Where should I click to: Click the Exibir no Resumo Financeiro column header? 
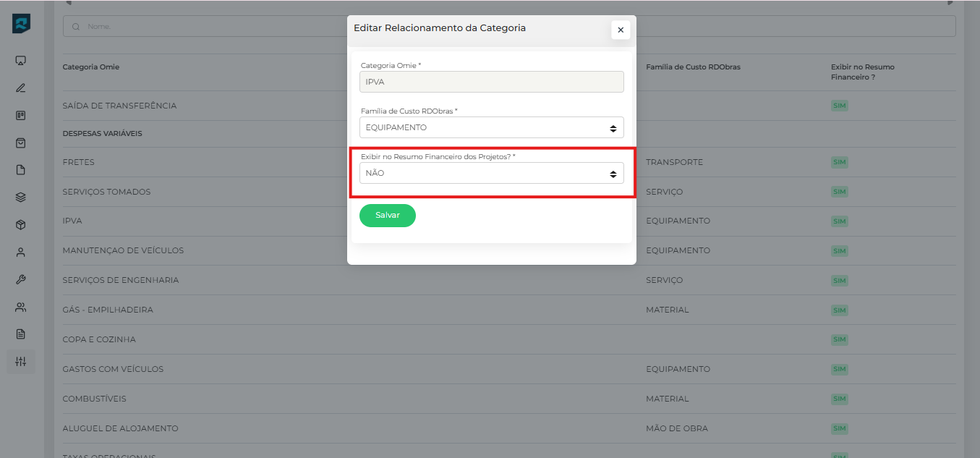(862, 72)
